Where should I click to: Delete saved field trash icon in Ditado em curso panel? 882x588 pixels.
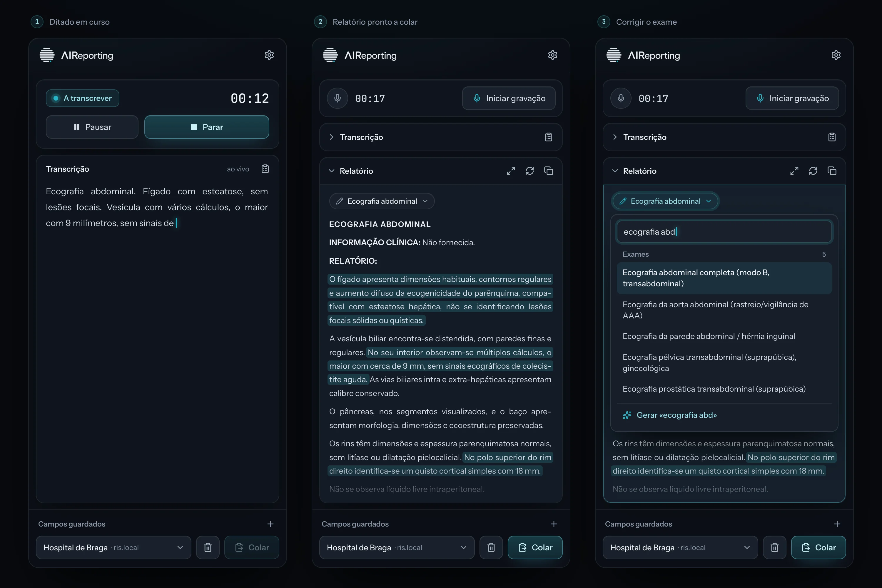208,547
